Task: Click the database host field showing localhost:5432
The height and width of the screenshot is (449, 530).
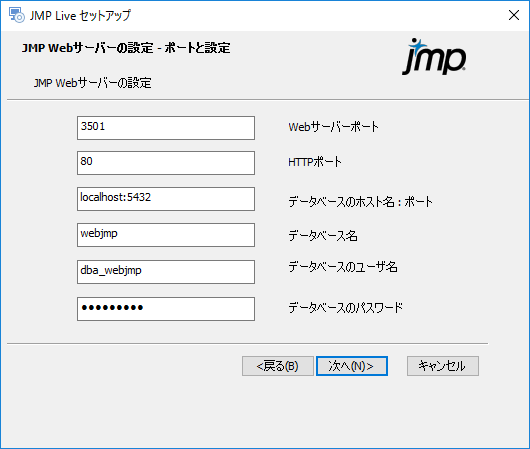Action: tap(166, 199)
